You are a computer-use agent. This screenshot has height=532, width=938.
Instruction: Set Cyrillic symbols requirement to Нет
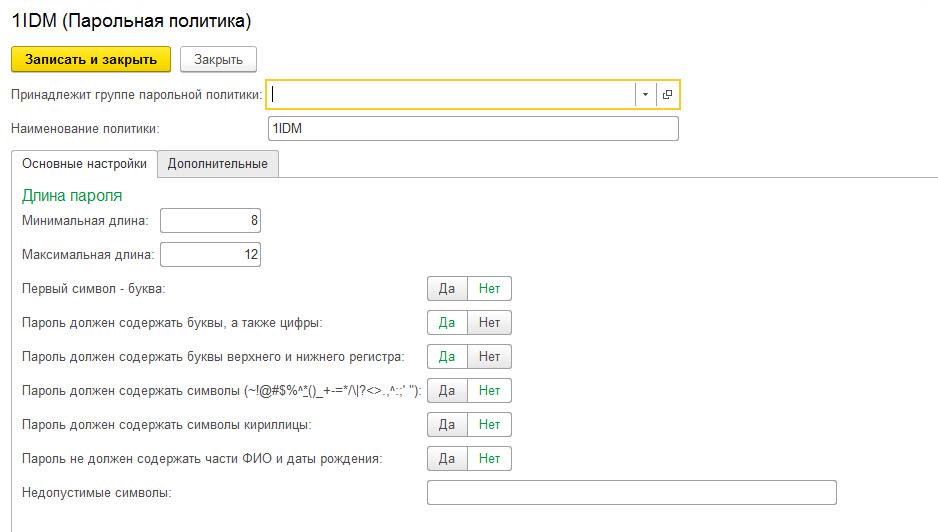pyautogui.click(x=489, y=424)
